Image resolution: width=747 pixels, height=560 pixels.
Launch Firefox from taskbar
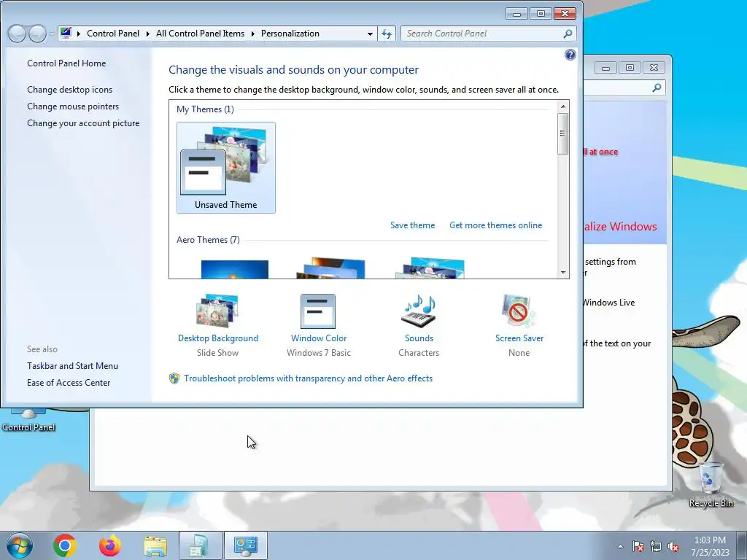point(110,545)
